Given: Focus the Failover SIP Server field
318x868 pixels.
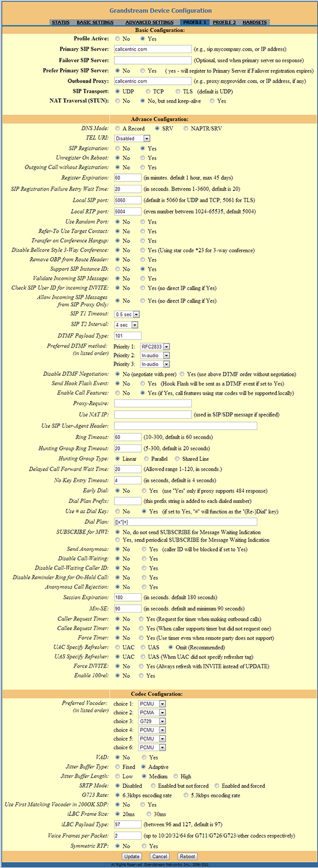Looking at the screenshot, I should point(153,60).
